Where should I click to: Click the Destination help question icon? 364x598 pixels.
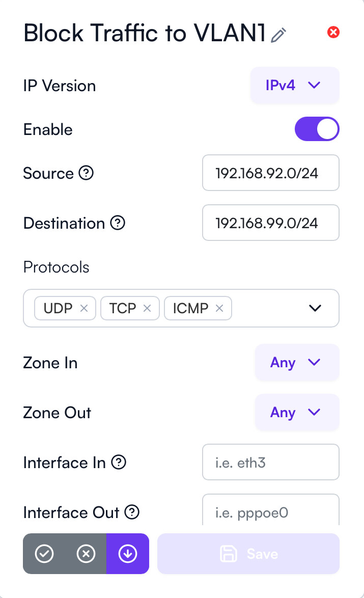tap(118, 223)
